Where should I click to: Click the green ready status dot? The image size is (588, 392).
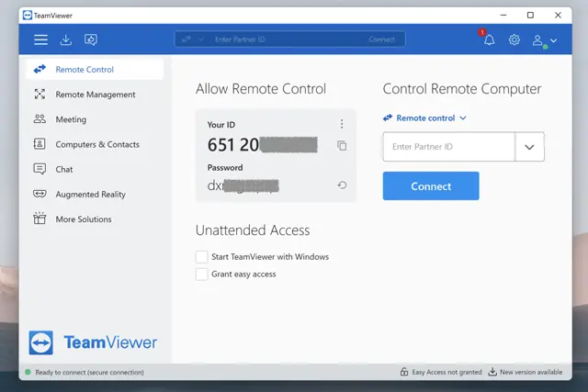(x=28, y=372)
